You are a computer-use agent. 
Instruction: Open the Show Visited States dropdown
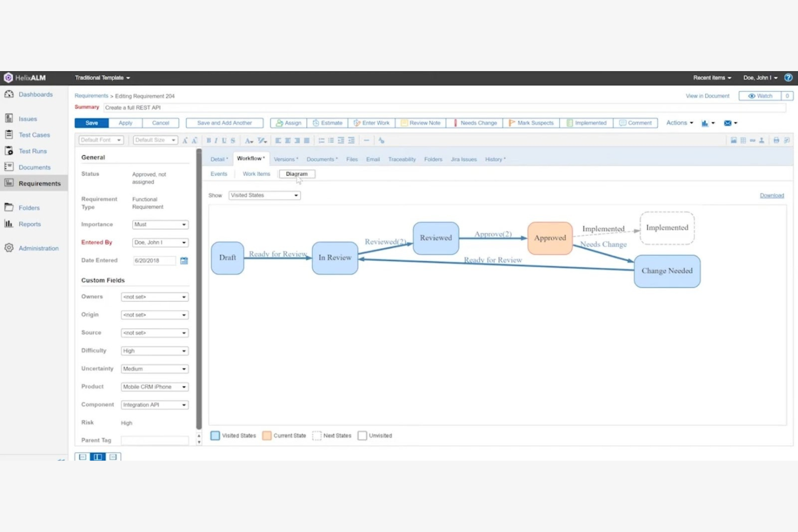click(264, 195)
